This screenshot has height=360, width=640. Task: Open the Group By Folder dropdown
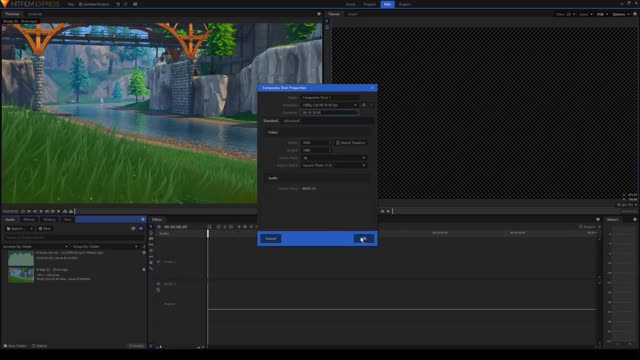(105, 247)
